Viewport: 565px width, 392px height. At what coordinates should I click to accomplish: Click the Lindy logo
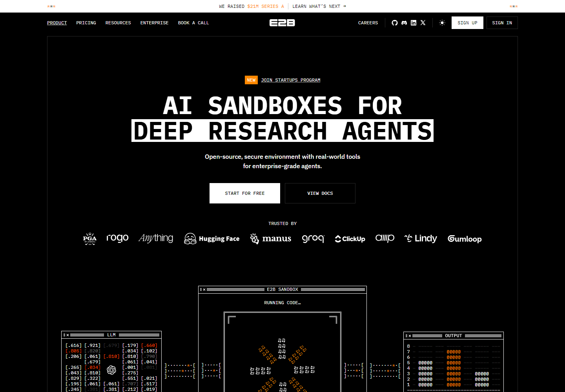click(x=421, y=238)
